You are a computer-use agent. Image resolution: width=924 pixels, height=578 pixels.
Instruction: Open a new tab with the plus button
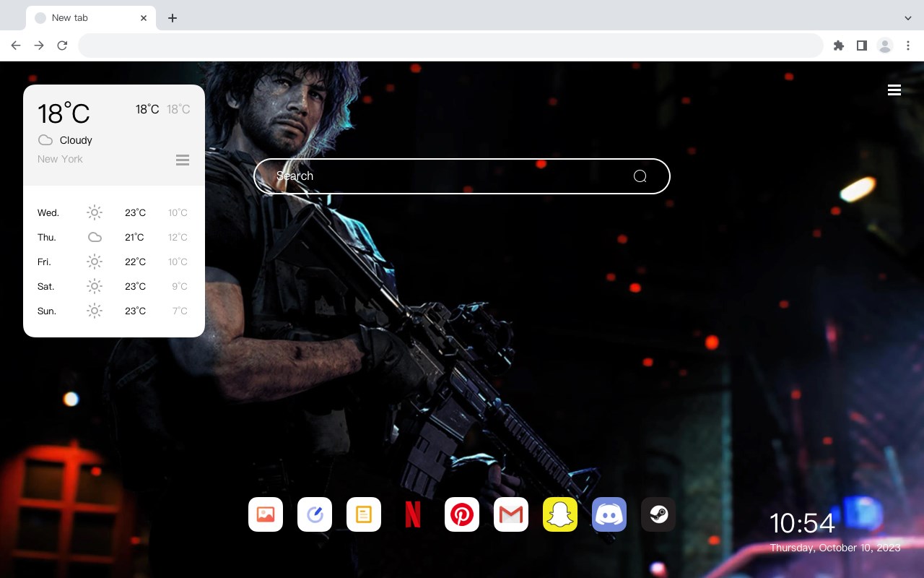pos(173,18)
